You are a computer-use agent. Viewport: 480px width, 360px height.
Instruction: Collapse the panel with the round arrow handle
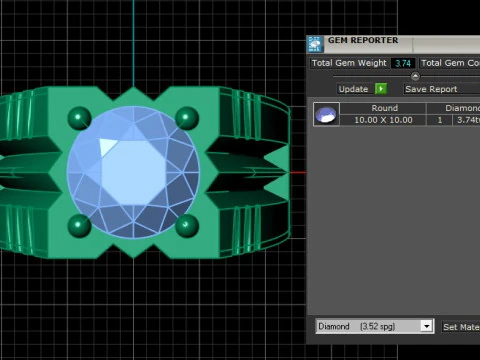click(x=415, y=76)
